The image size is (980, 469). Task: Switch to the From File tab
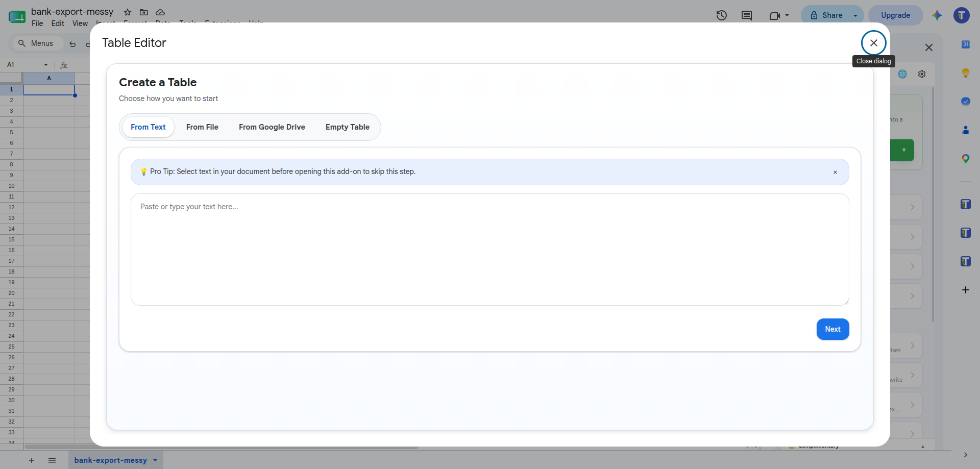pos(202,127)
